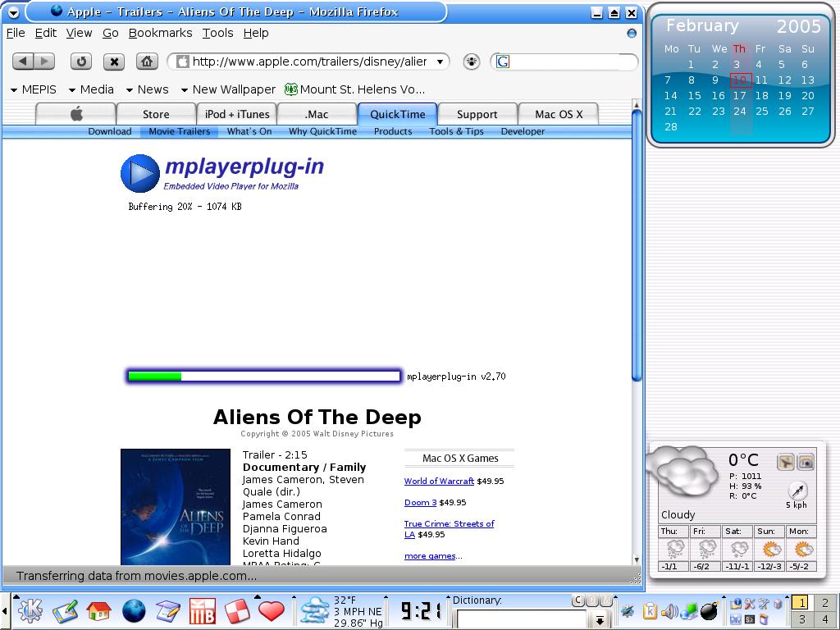Open the Bookmarks menu

(160, 33)
